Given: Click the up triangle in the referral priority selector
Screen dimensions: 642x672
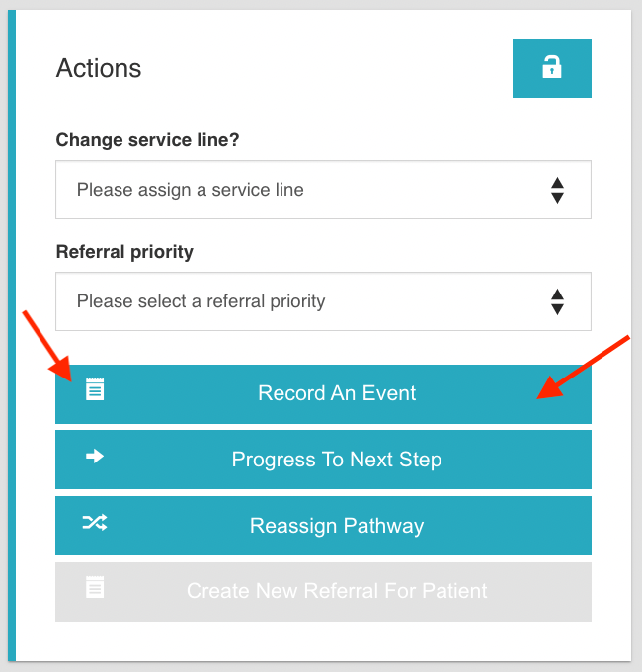Looking at the screenshot, I should click(557, 294).
